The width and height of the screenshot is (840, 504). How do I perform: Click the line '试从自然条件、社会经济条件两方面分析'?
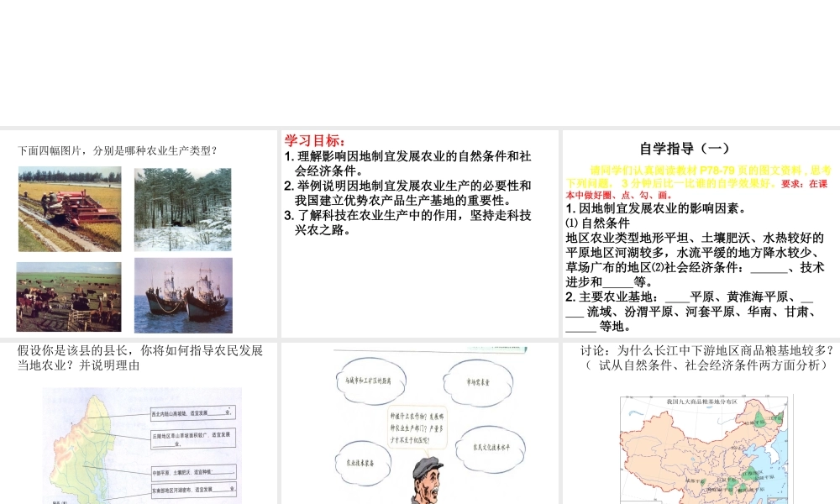tap(708, 365)
